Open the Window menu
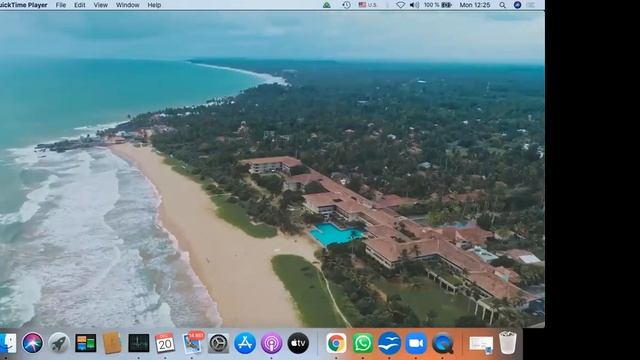 [x=127, y=5]
